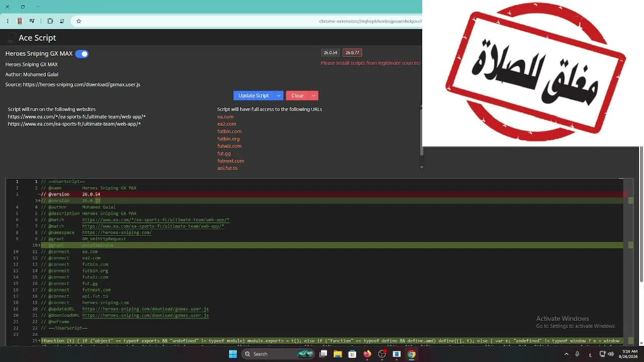Image resolution: width=644 pixels, height=362 pixels.
Task: Expand the Close button dropdown arrow
Action: pos(314,96)
